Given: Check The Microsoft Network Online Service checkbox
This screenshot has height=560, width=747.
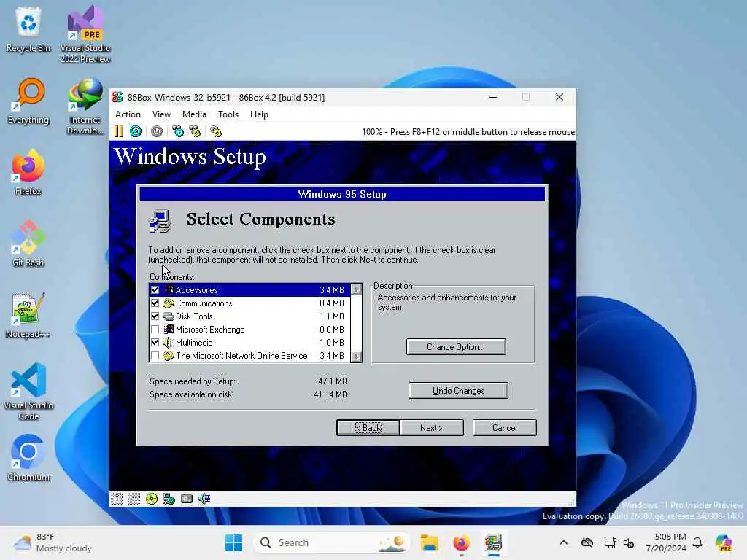Looking at the screenshot, I should [155, 355].
